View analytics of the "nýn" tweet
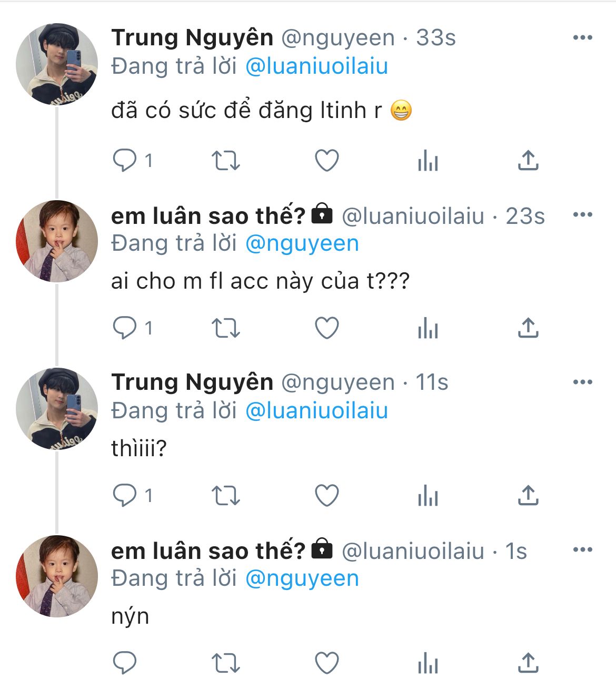This screenshot has width=616, height=688. point(428,663)
